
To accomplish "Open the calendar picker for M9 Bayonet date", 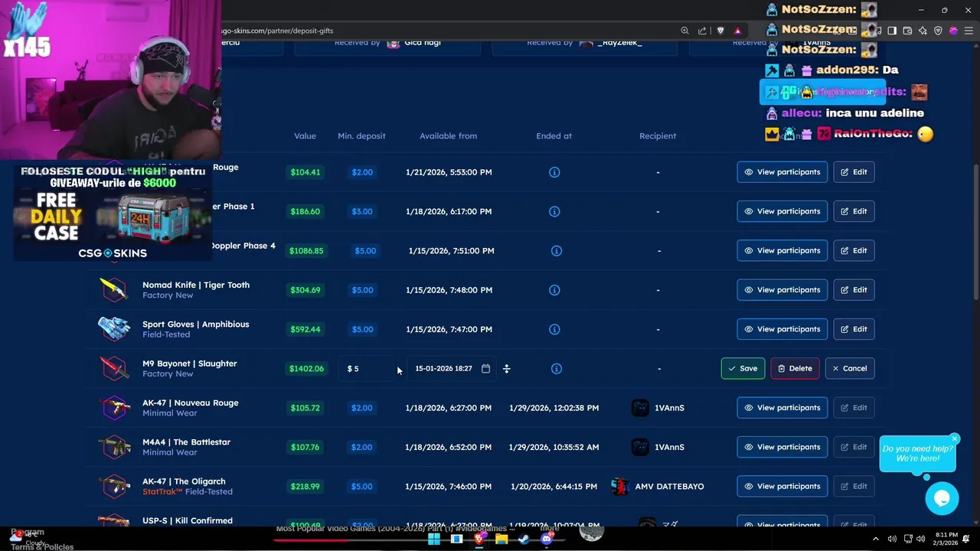I will (x=485, y=369).
